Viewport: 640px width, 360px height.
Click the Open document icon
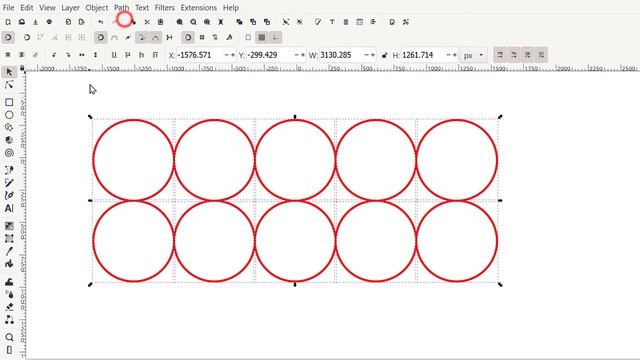click(22, 22)
